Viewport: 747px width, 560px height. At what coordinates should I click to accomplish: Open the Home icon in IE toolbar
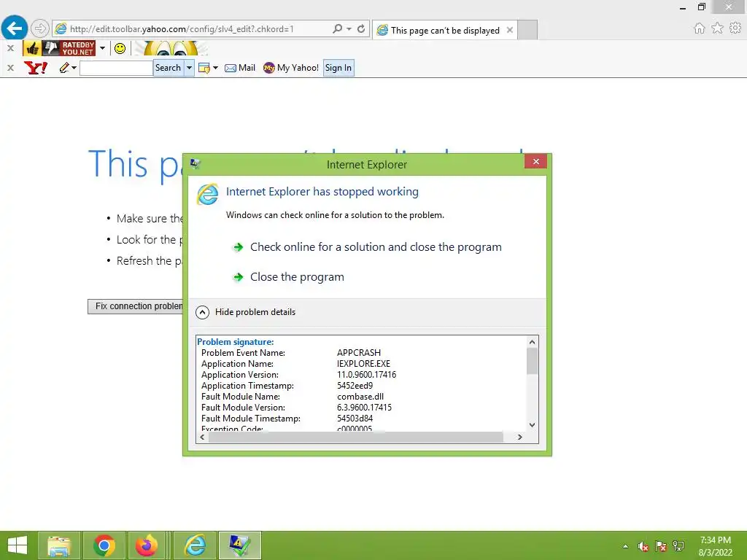point(699,28)
